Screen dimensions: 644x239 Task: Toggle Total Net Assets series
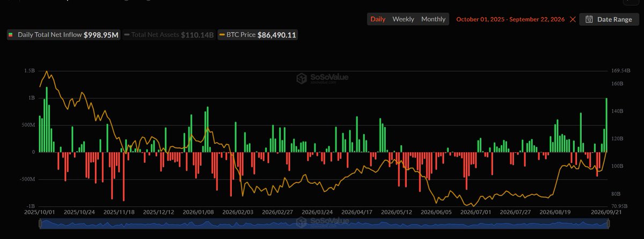169,35
